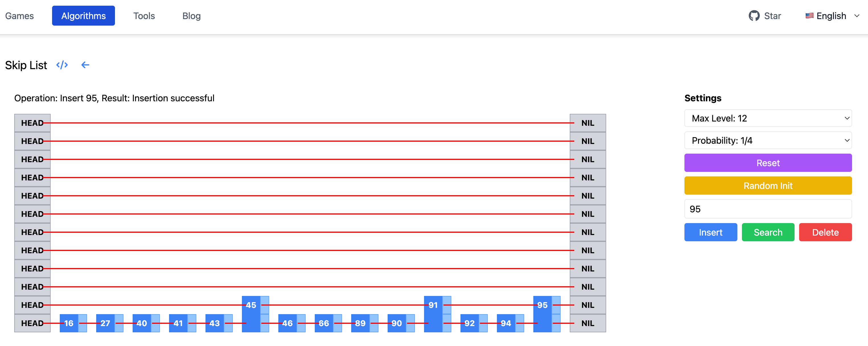The height and width of the screenshot is (346, 868).
Task: Open the Games menu
Action: pos(20,16)
